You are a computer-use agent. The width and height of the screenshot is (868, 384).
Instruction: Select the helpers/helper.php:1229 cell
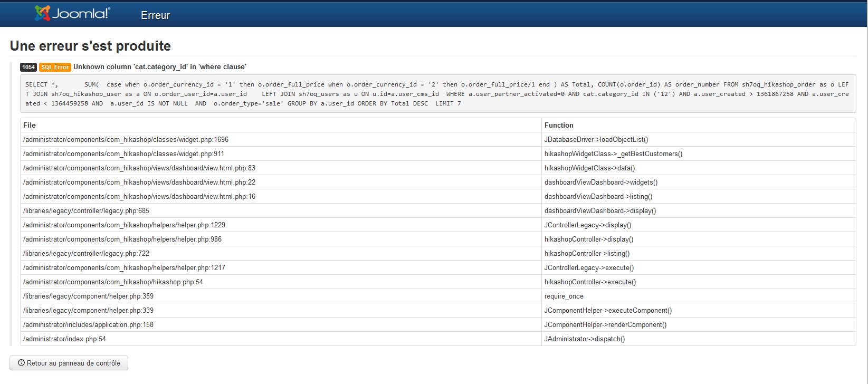281,225
